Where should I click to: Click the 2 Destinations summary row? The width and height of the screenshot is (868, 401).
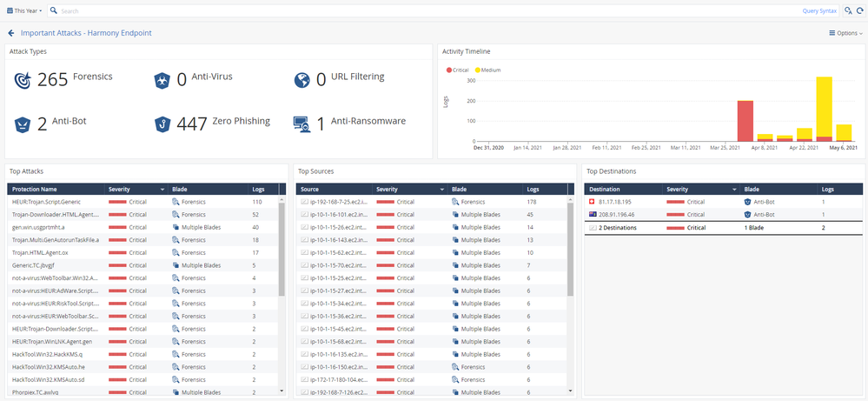724,228
